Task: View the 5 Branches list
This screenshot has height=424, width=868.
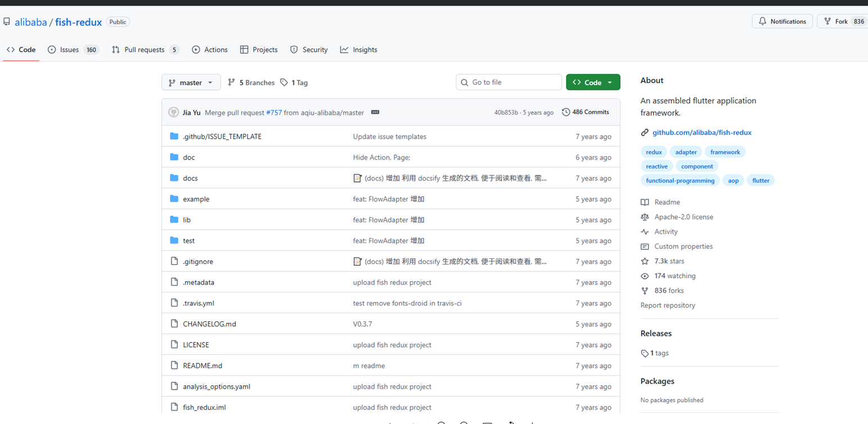Action: [x=251, y=83]
